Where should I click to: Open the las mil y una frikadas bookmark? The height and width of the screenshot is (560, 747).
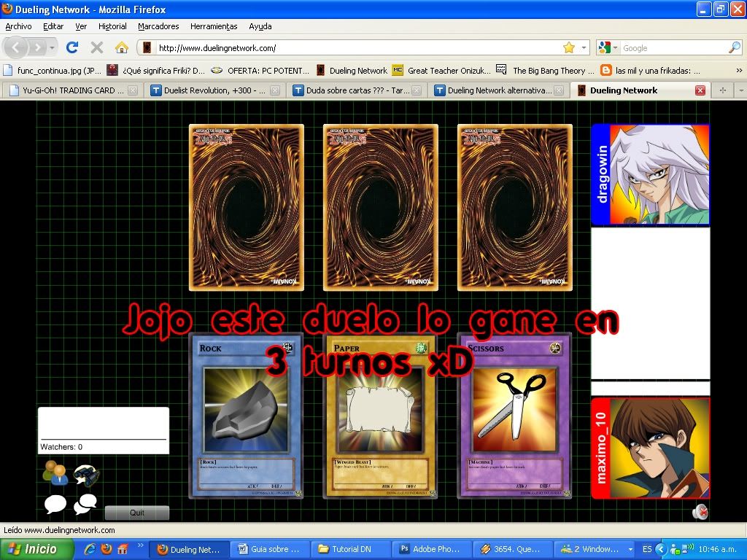(651, 71)
